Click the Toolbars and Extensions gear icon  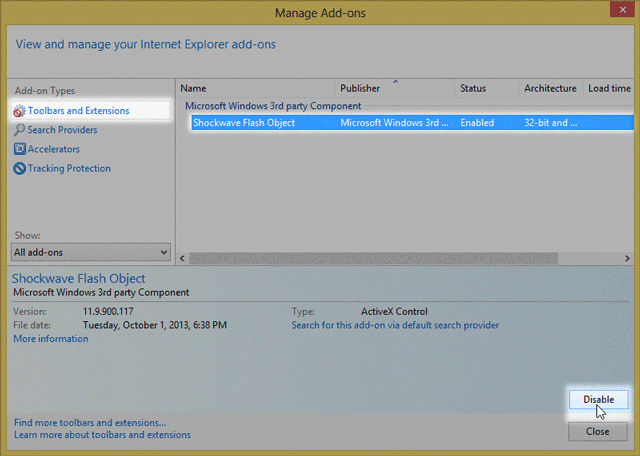click(19, 110)
